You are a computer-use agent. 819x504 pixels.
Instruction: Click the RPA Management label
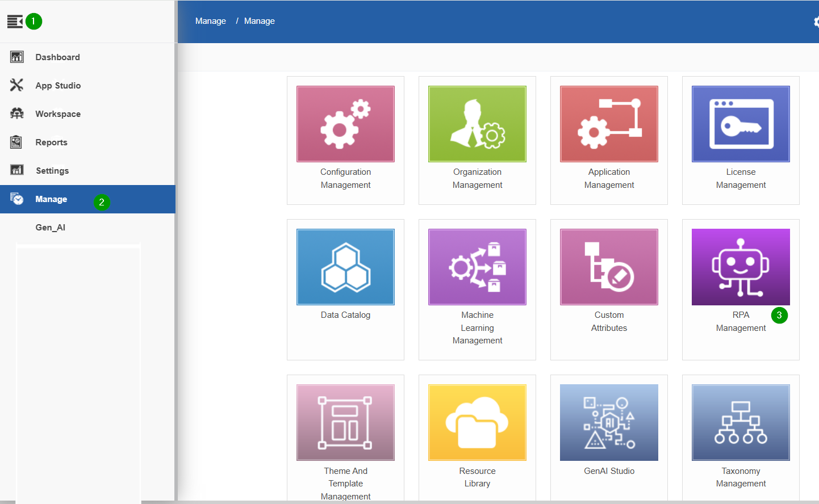(x=741, y=321)
